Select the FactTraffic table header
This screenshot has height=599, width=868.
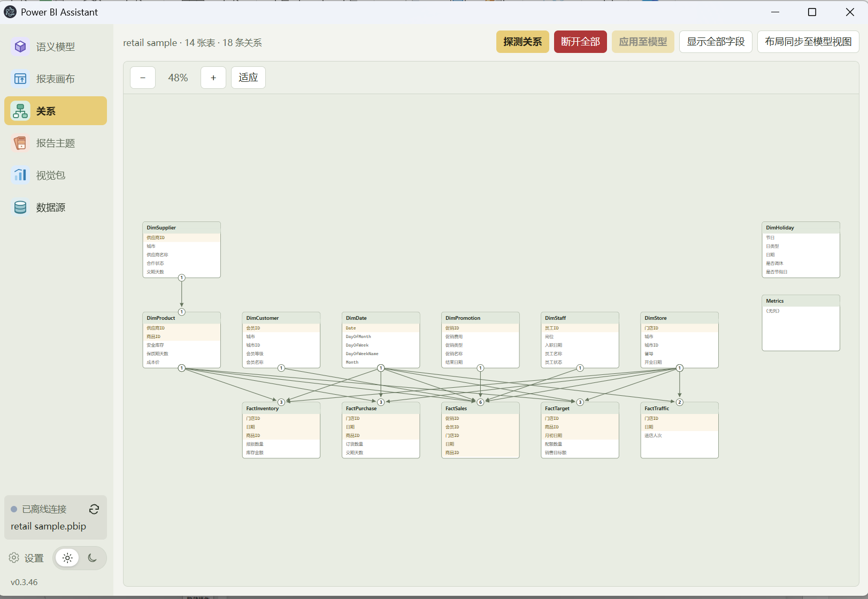tap(679, 409)
